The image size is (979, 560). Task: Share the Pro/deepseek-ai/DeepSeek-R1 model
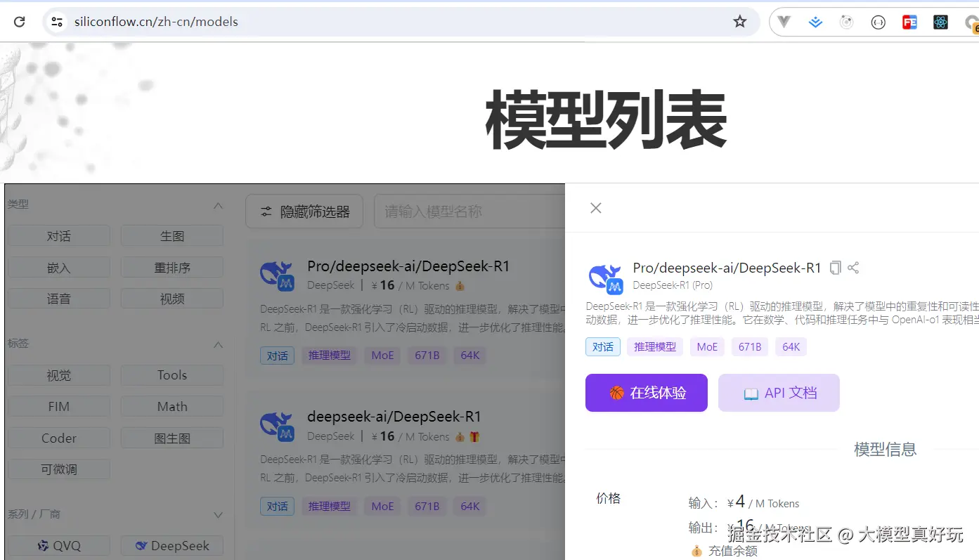(x=853, y=268)
